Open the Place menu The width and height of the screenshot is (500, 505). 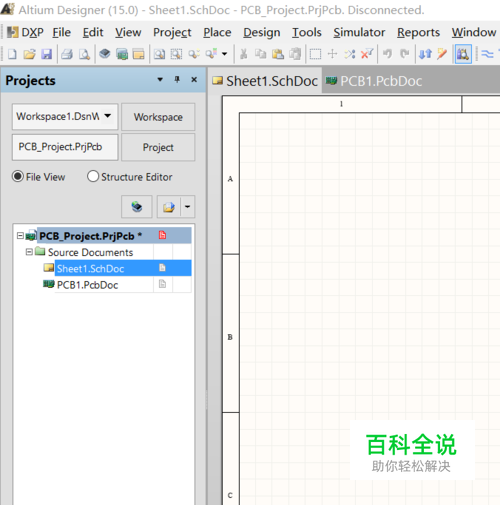tap(217, 32)
